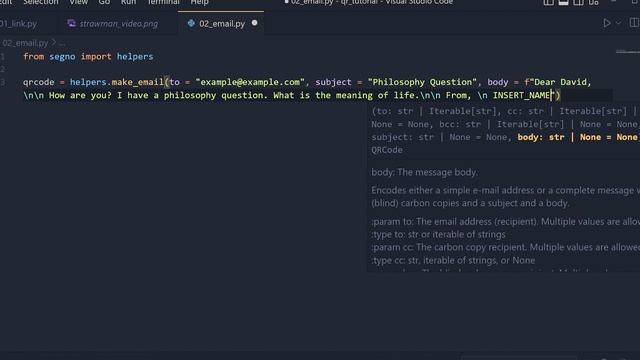Open the Help menu
Image resolution: width=640 pixels, height=360 pixels.
coord(200,2)
